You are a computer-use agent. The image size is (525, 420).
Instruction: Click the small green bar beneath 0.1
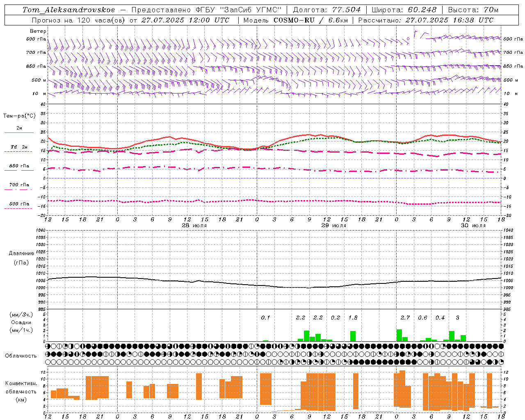[265, 340]
